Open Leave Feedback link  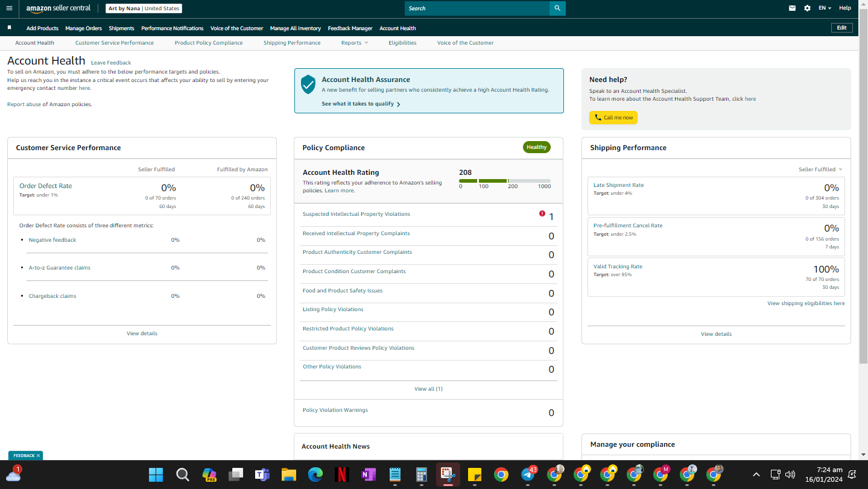111,63
